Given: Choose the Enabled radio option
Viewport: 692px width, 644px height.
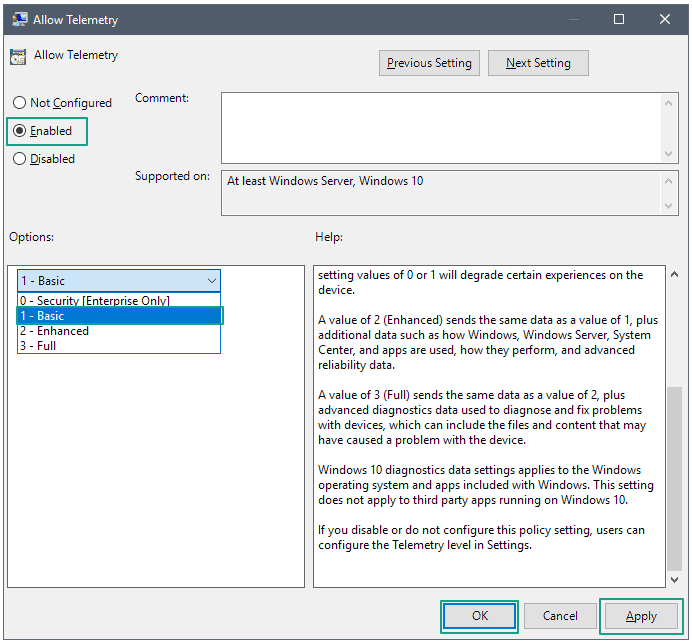Looking at the screenshot, I should pyautogui.click(x=19, y=131).
